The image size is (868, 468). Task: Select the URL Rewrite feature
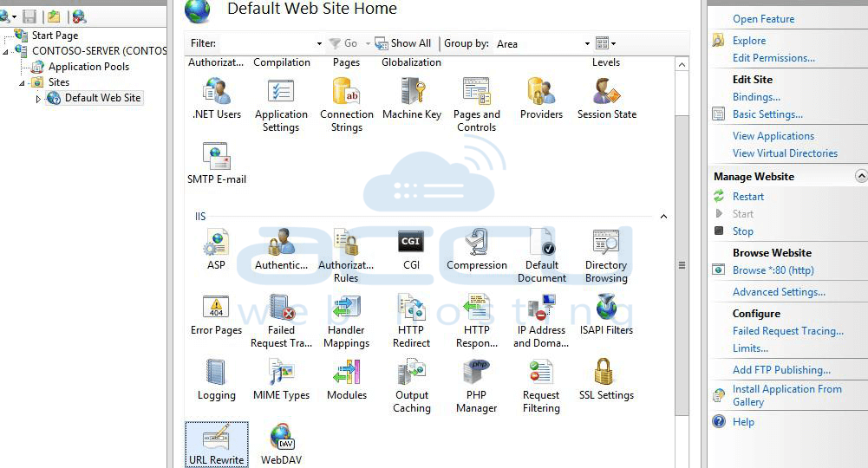coord(217,445)
